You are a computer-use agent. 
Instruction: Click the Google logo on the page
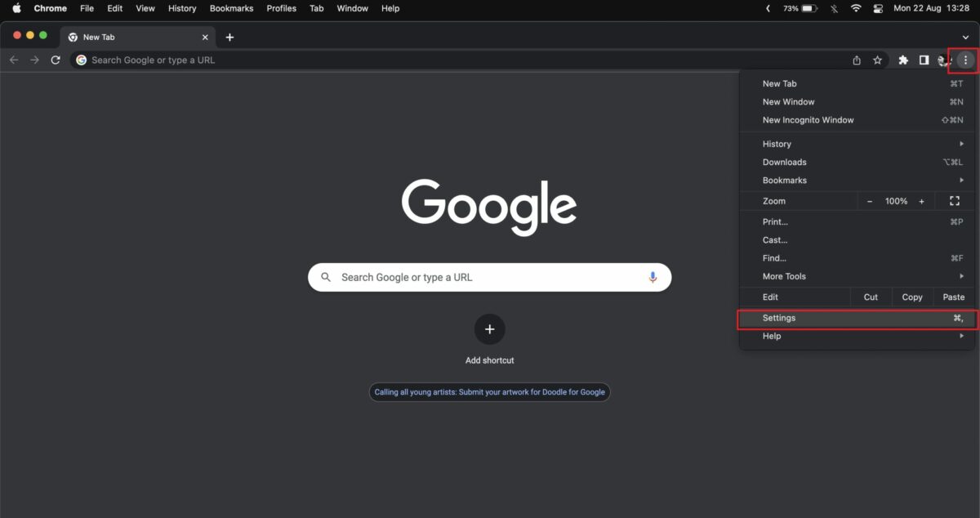(489, 208)
